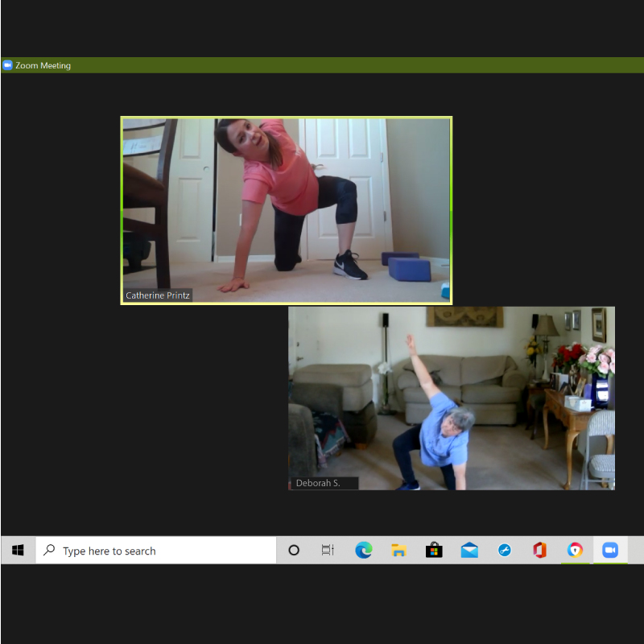Click the search magnifier icon in the taskbar
The width and height of the screenshot is (644, 644).
click(x=49, y=550)
